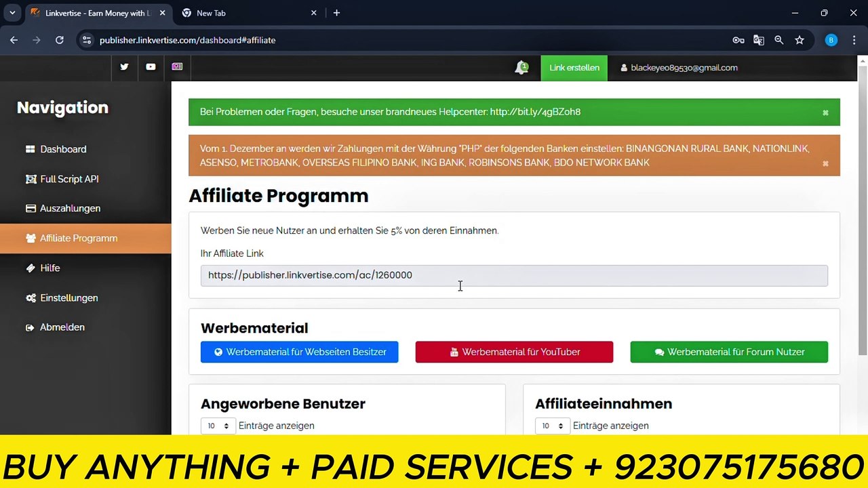Image resolution: width=868 pixels, height=488 pixels.
Task: Click the Affiliateeinnahmen heading
Action: 604,404
